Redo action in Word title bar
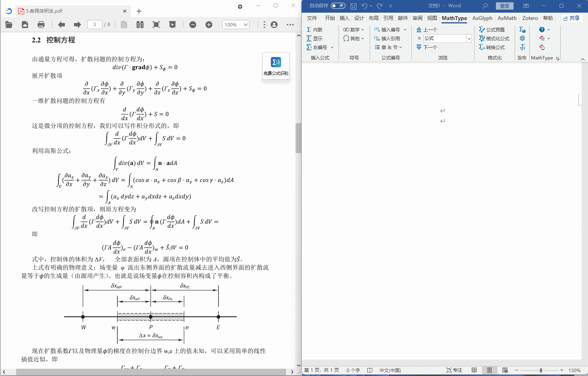The height and width of the screenshot is (376, 588). click(380, 6)
